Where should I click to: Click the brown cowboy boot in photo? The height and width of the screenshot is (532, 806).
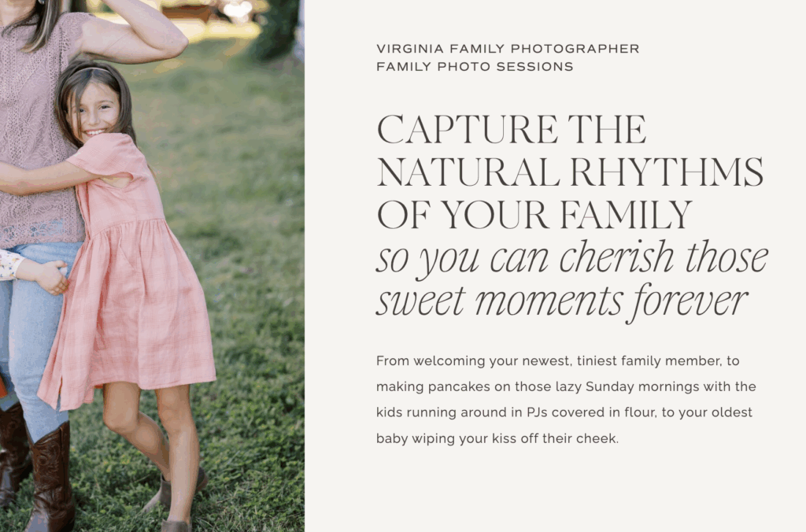[x=51, y=478]
